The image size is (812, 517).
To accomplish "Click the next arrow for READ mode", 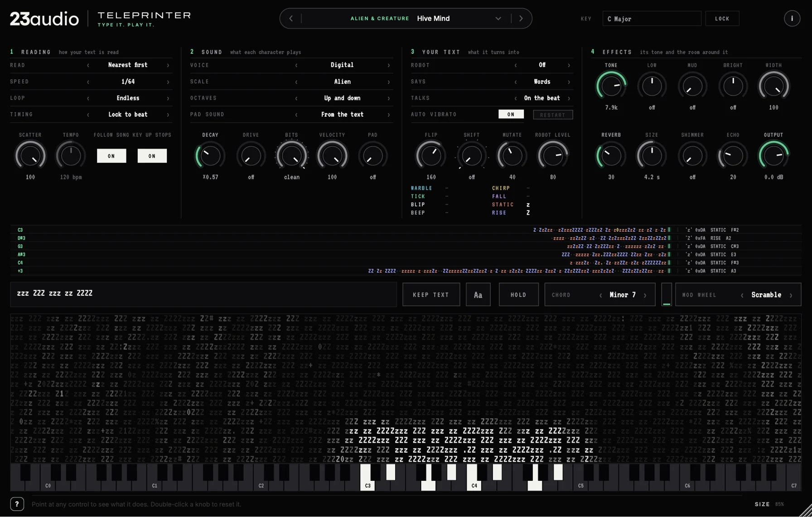I will (x=168, y=65).
